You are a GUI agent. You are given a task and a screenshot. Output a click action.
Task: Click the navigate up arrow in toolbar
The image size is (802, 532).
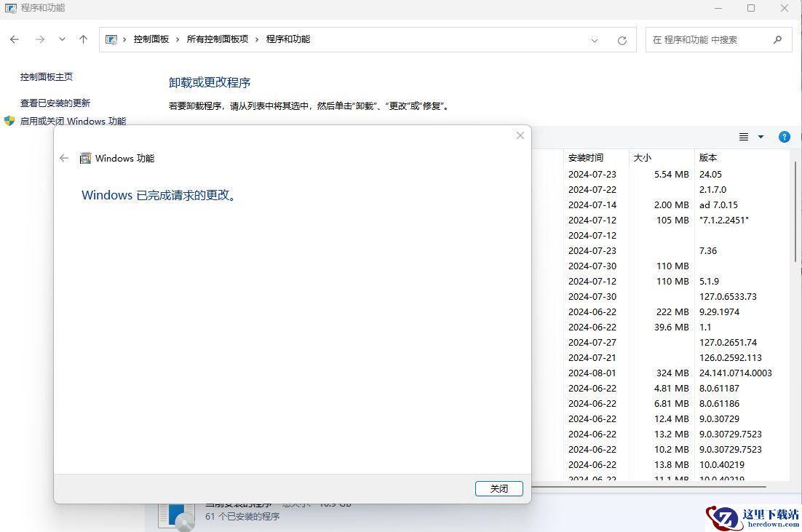point(83,39)
